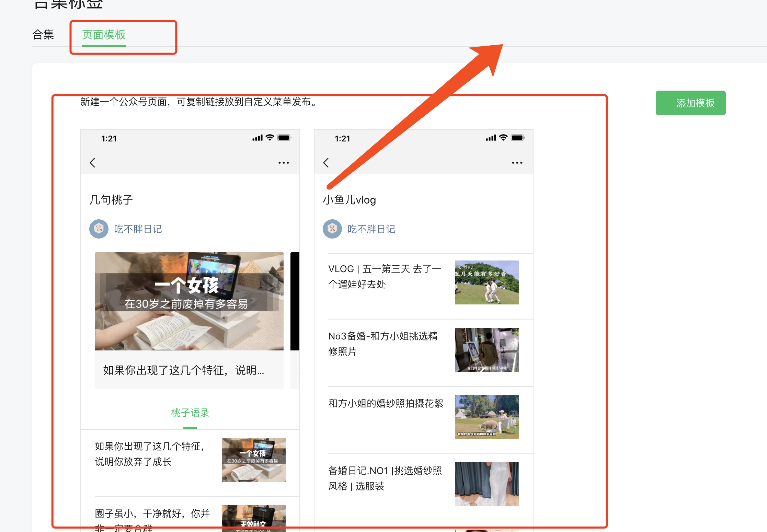Click account avatar icon under 几句桃子
767x532 pixels.
[99, 229]
